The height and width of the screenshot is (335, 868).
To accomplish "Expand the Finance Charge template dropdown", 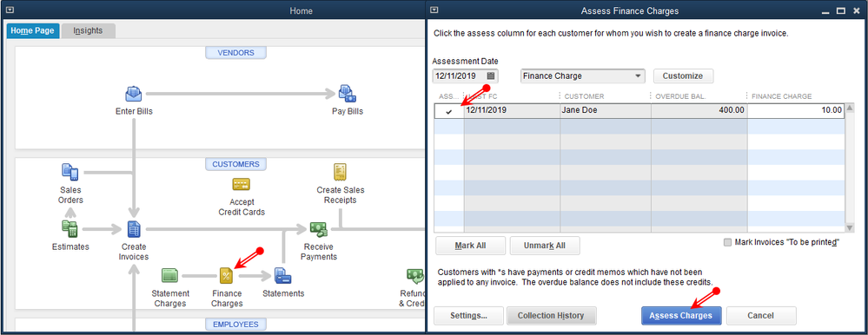I will 639,76.
